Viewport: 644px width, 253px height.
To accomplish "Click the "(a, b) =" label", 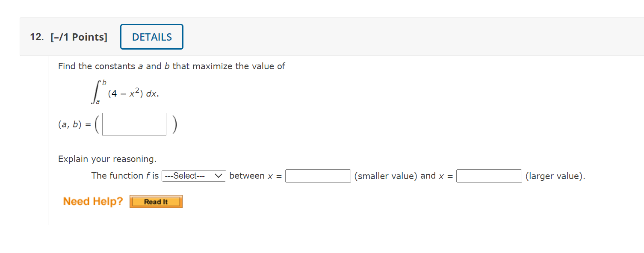I will [74, 125].
